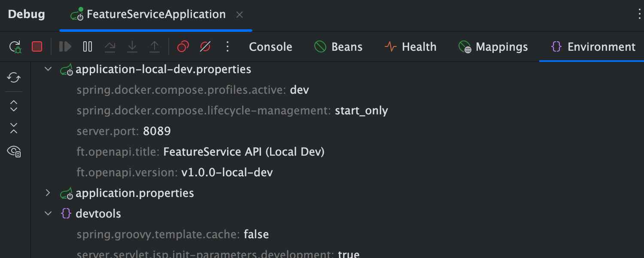Screen dimensions: 644x258
Task: Open the View Breakpoints dialog
Action: pyautogui.click(x=182, y=46)
